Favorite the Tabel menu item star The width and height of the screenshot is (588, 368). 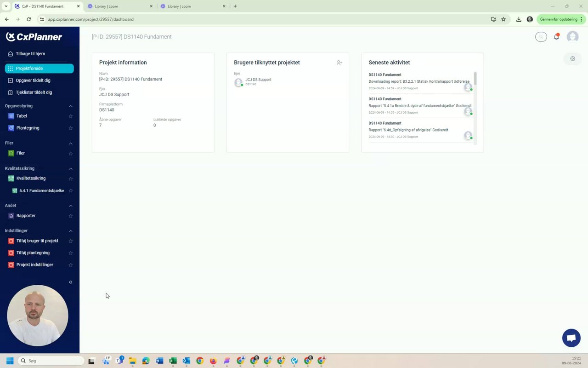pos(71,116)
